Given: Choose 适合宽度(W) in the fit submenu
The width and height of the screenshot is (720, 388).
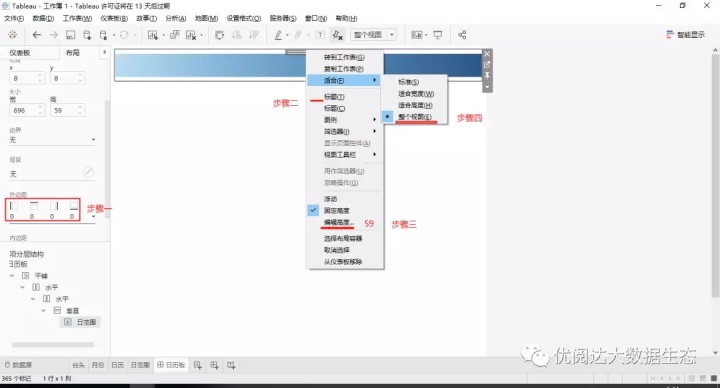Looking at the screenshot, I should click(416, 94).
